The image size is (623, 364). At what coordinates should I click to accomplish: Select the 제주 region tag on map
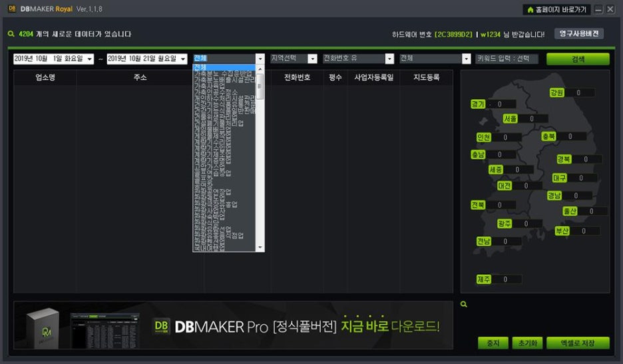pyautogui.click(x=483, y=279)
